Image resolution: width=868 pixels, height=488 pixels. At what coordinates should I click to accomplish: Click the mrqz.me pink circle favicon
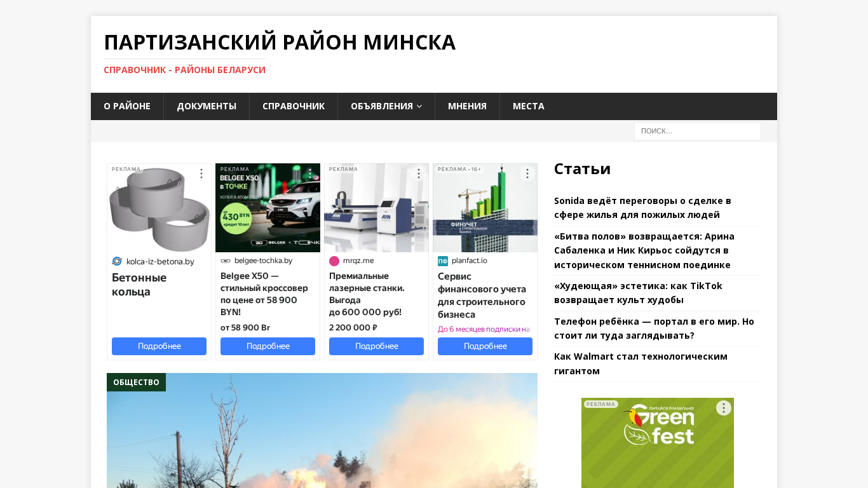pos(334,261)
